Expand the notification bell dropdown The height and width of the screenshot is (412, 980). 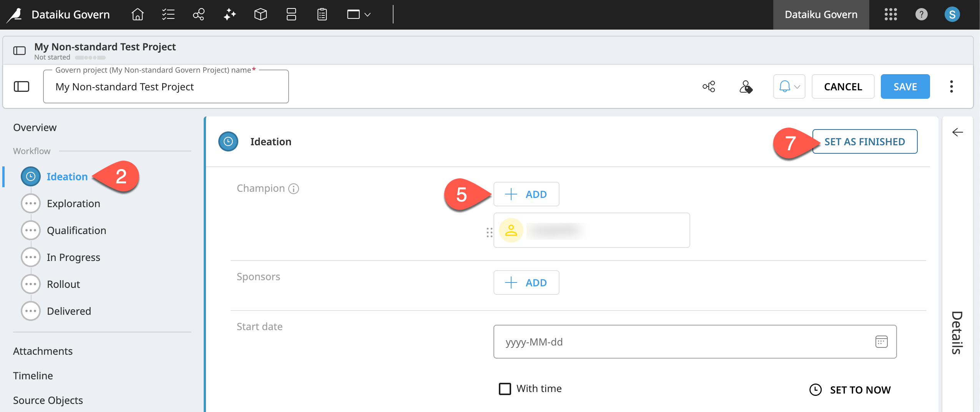[789, 87]
